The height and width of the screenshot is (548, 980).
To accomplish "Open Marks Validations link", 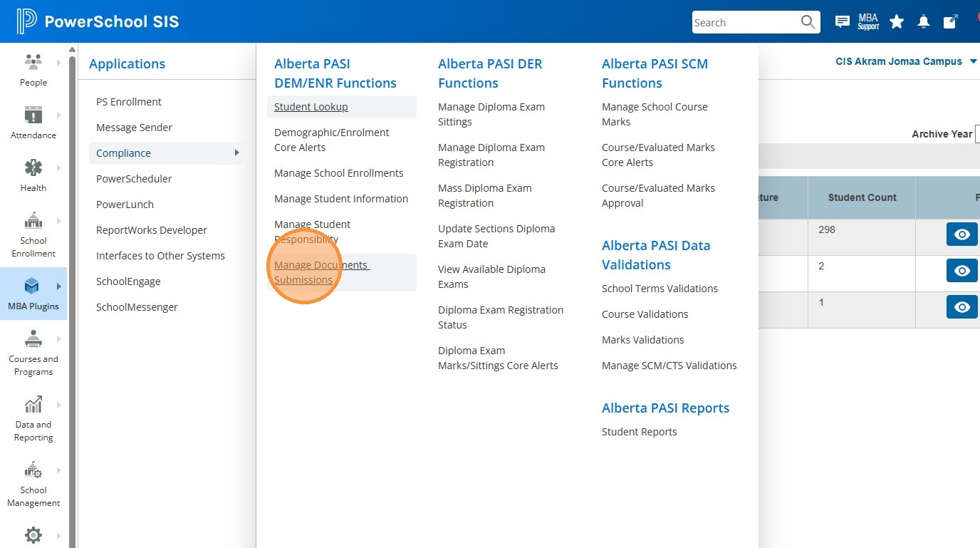I will (643, 340).
